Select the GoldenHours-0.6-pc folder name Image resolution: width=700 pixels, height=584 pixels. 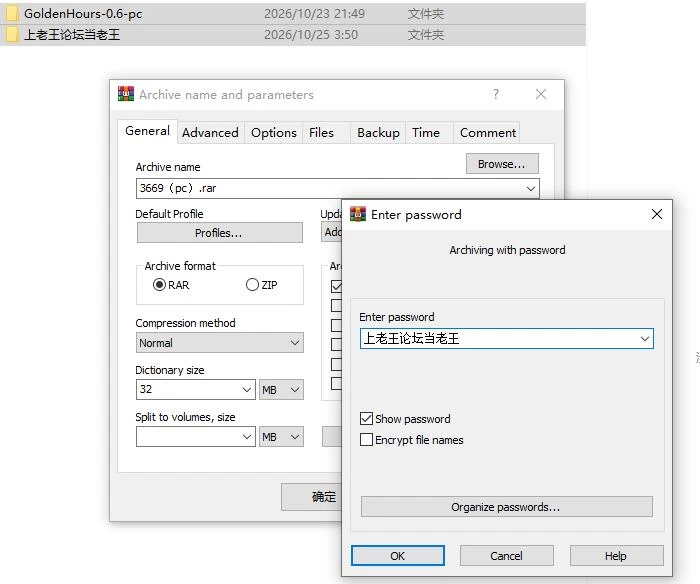83,13
